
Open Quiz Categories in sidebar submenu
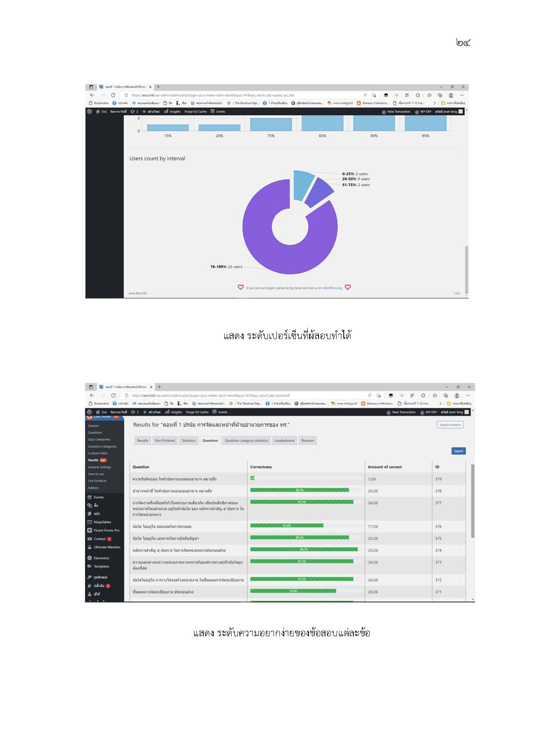[x=99, y=439]
